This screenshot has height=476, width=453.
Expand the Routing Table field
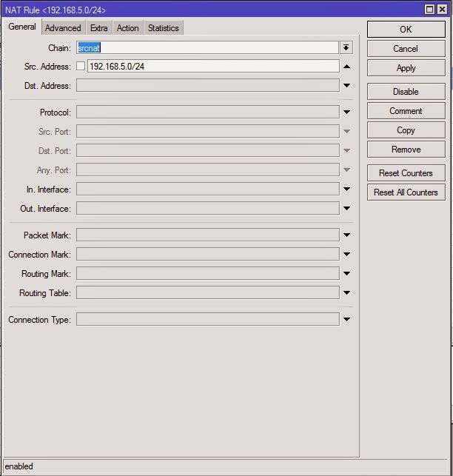(x=346, y=292)
